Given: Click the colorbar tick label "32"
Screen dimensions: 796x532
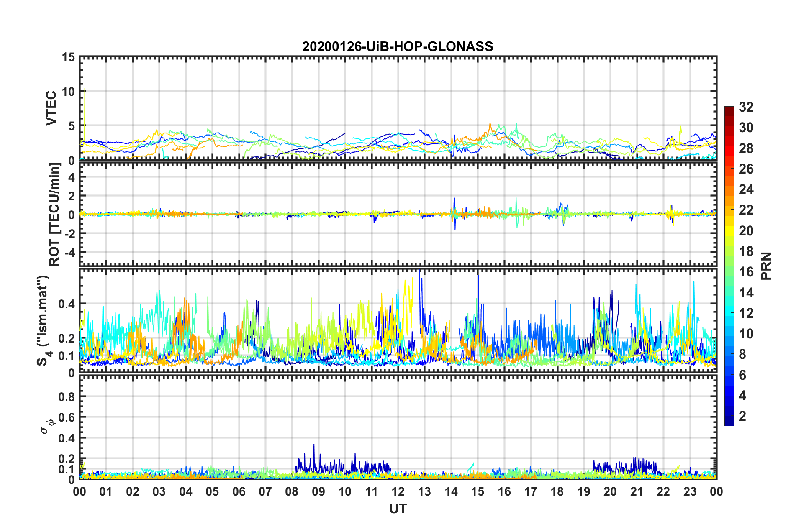Looking at the screenshot, I should [x=746, y=107].
